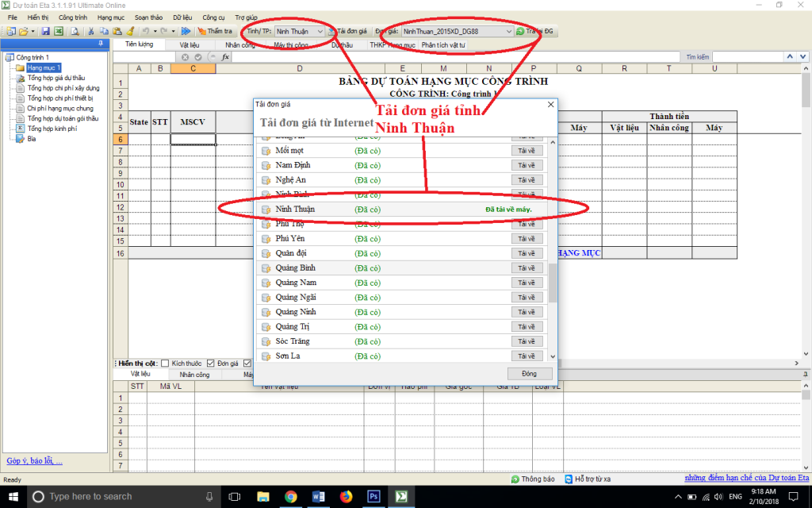Click the Excel export icon

pyautogui.click(x=59, y=31)
